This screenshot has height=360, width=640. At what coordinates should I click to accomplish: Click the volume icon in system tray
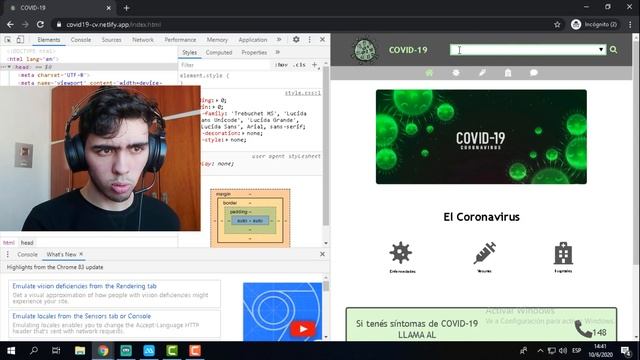(563, 351)
